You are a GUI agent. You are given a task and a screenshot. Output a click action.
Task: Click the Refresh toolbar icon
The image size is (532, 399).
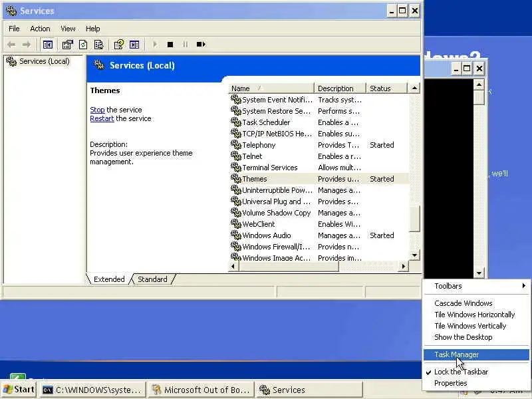pos(83,45)
